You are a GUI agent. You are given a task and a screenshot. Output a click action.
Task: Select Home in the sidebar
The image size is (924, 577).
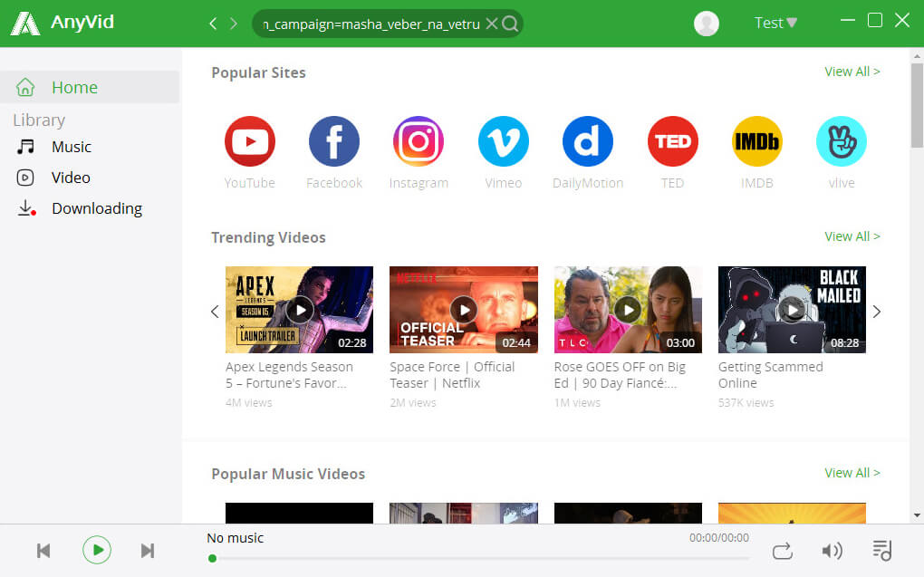pos(74,87)
